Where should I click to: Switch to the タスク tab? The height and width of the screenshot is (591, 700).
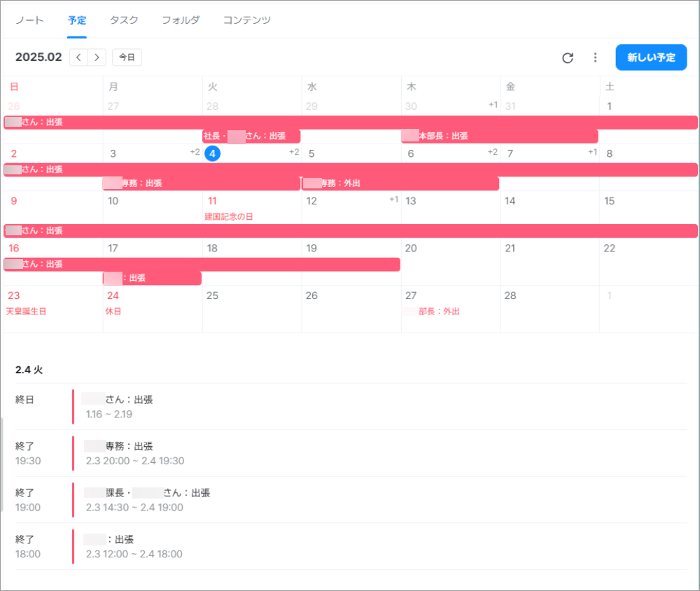tap(124, 20)
